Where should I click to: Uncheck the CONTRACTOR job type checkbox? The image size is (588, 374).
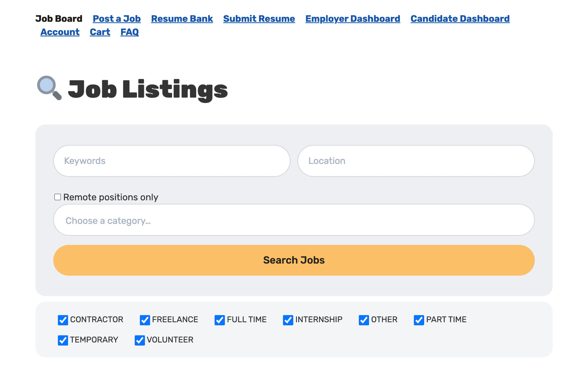[63, 320]
